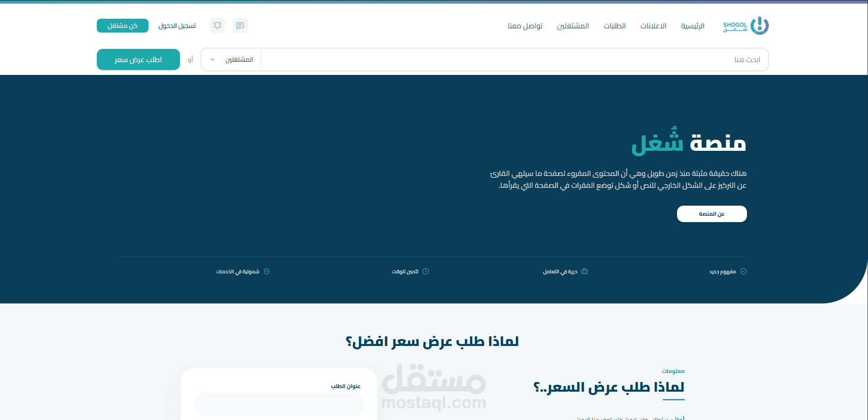The height and width of the screenshot is (420, 868).
Task: Click the معلومات label
Action: [673, 371]
